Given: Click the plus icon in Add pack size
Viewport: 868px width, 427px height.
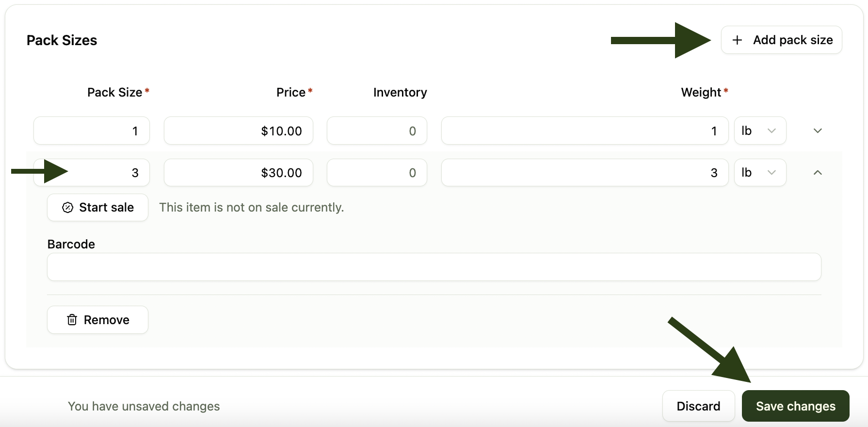Looking at the screenshot, I should pyautogui.click(x=737, y=40).
